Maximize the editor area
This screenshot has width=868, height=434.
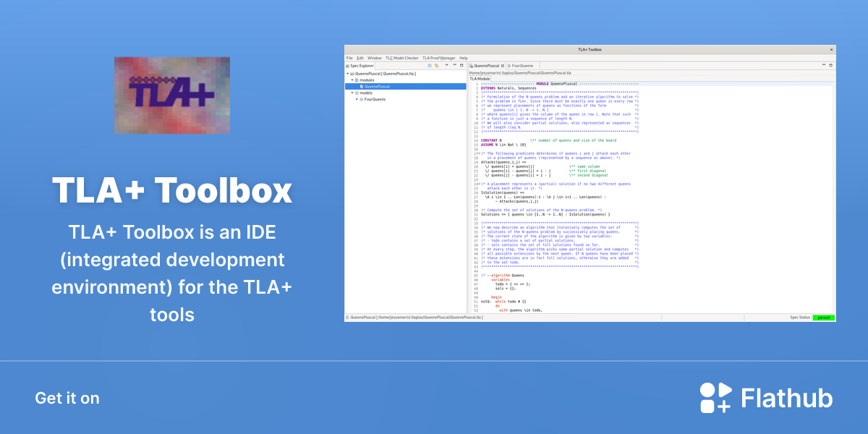click(831, 65)
